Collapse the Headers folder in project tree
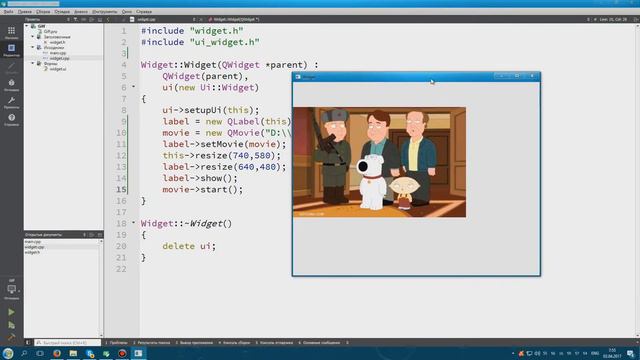 33,37
